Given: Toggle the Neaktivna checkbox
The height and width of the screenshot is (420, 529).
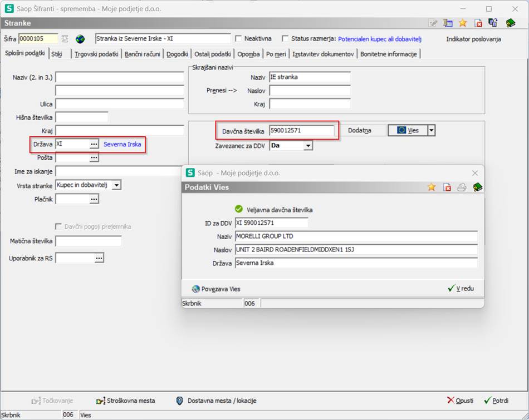Looking at the screenshot, I should click(x=238, y=38).
